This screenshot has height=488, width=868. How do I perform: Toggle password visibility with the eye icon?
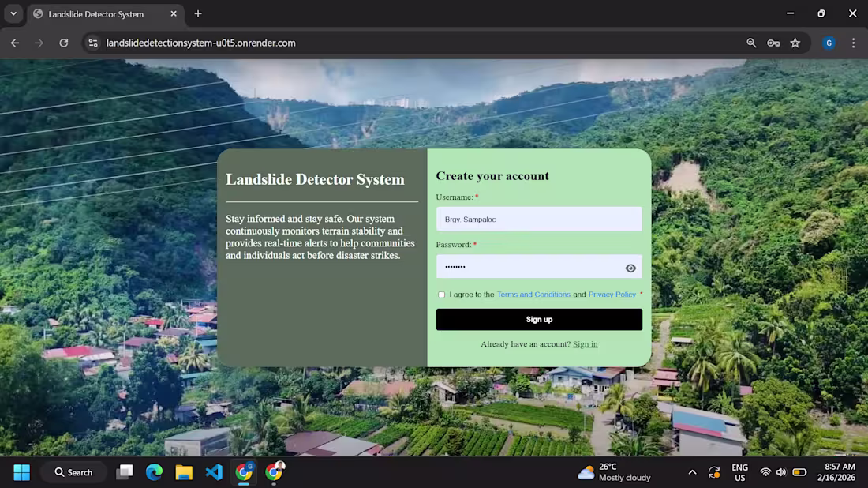(x=630, y=268)
